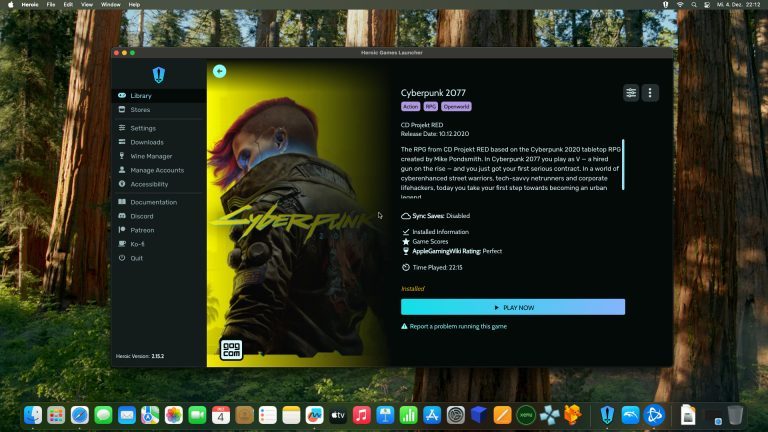Open Safari from the dock

coord(79,415)
